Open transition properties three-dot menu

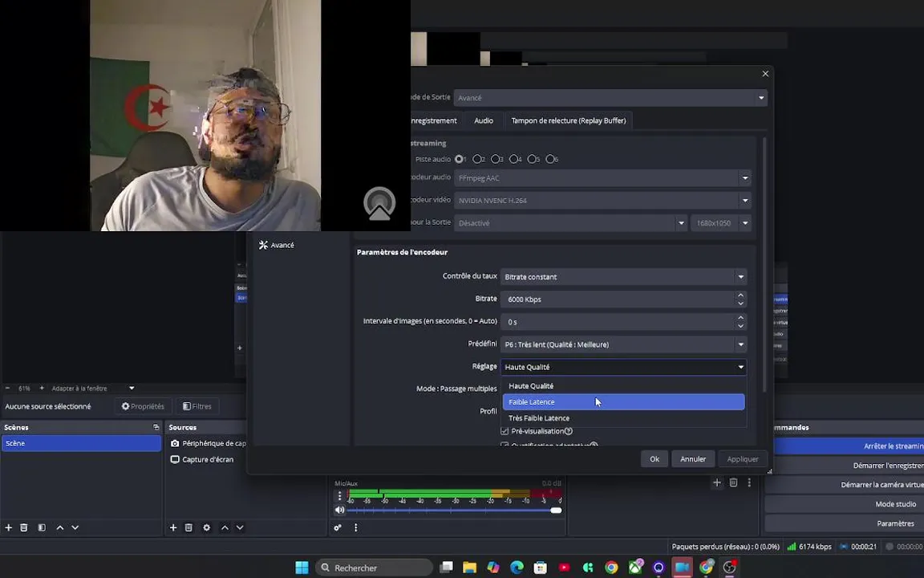coord(750,482)
